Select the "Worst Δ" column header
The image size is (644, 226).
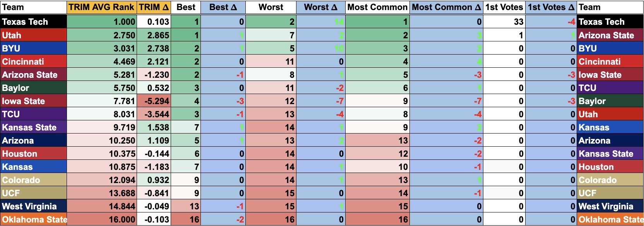(x=320, y=7)
